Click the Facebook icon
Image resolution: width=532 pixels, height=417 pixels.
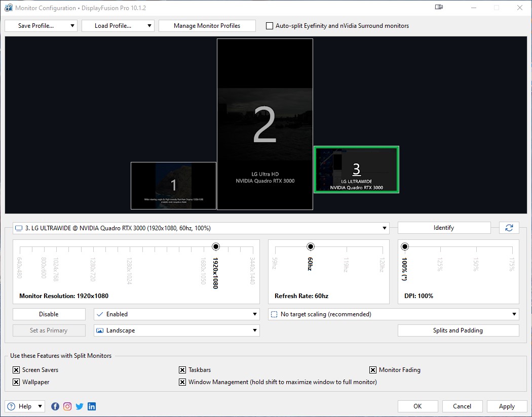coord(55,406)
